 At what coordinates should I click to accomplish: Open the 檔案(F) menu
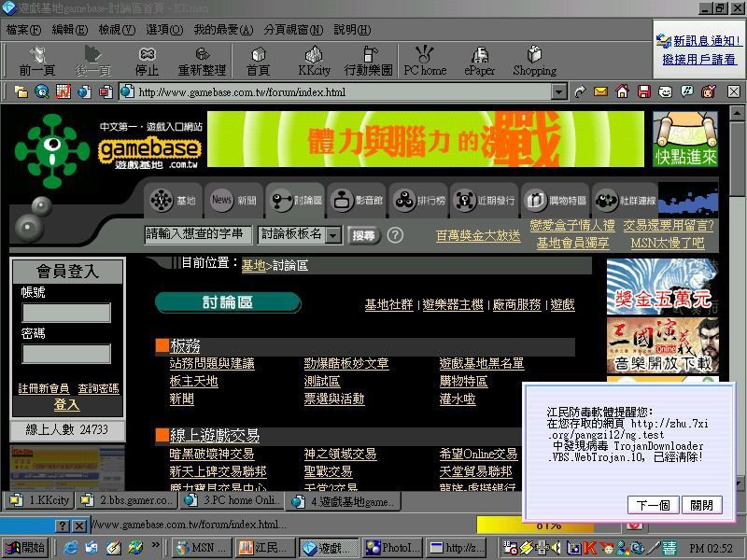point(23,30)
